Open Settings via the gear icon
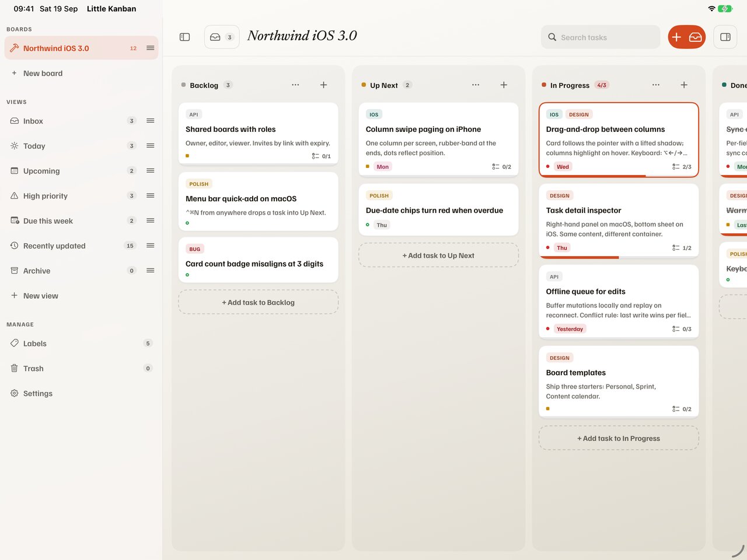The width and height of the screenshot is (747, 560). [x=15, y=393]
